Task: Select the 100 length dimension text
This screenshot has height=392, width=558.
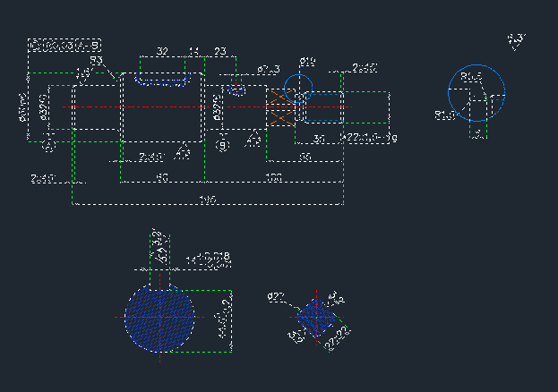Action: point(274,177)
